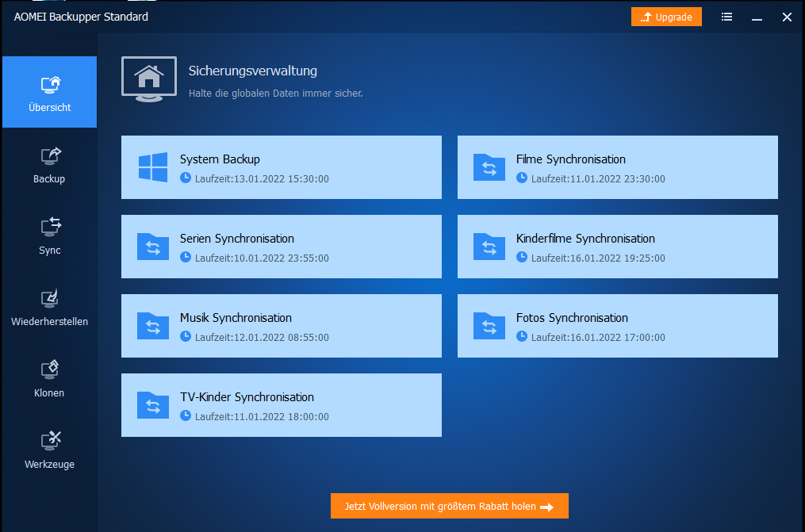Click "Laufzeit:16.01.2022 17:00:00" text
Screen dimensions: 805x532
[x=598, y=338]
